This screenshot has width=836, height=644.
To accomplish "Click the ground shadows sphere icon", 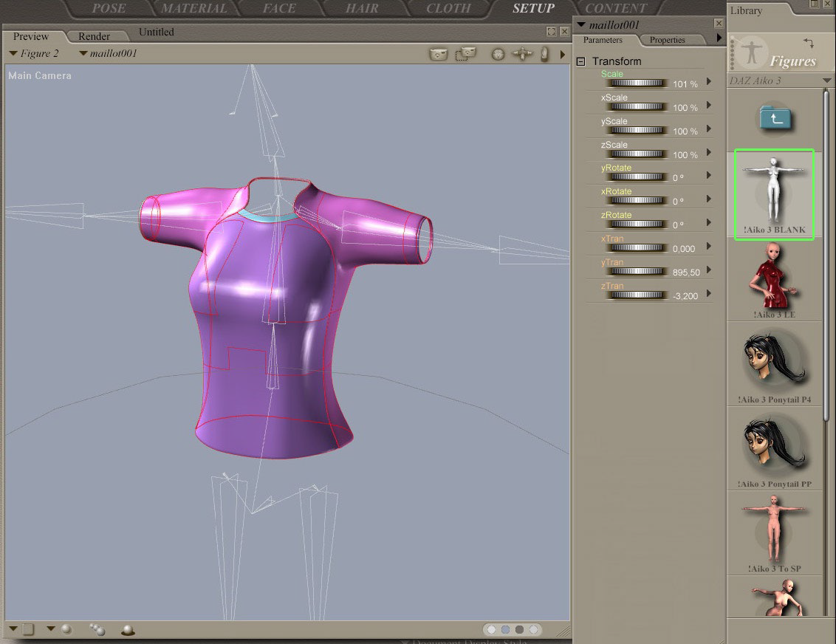I will pos(128,630).
